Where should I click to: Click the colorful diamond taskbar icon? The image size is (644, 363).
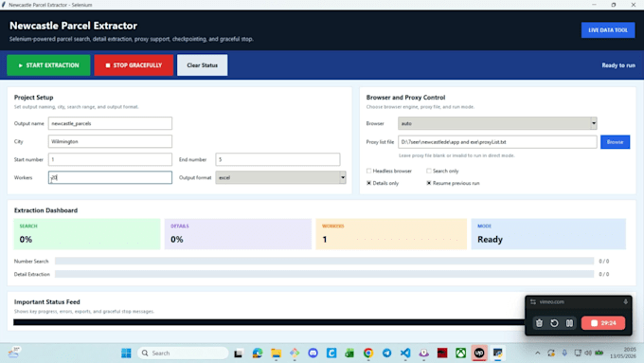point(295,354)
